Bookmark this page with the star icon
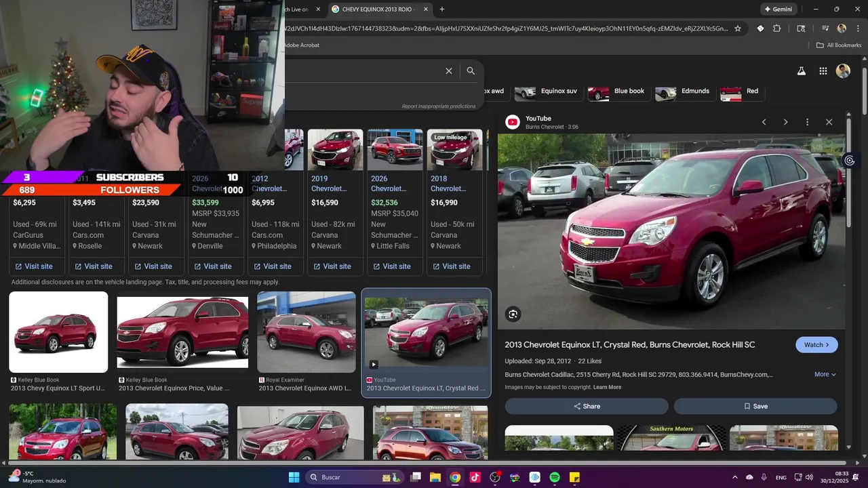The image size is (868, 488). (738, 28)
